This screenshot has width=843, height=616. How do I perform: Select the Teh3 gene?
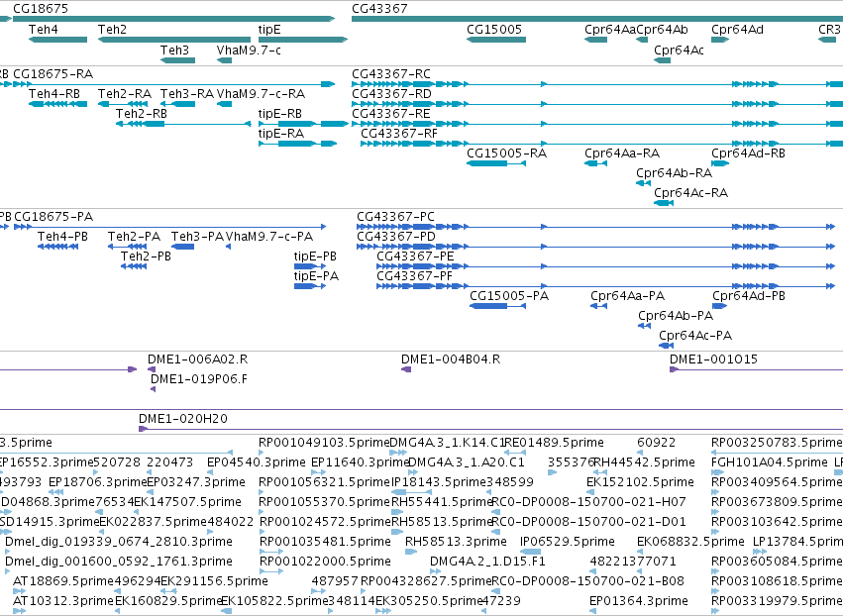(177, 60)
